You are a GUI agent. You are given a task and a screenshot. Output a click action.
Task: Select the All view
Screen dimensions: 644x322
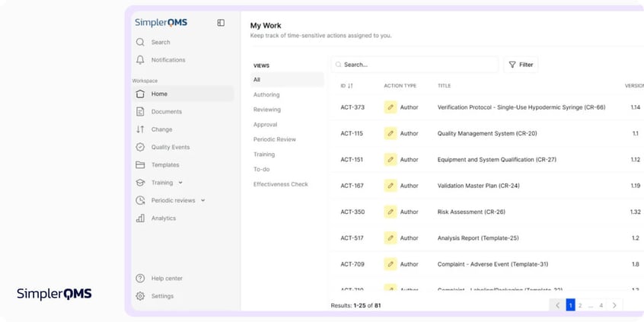(287, 80)
